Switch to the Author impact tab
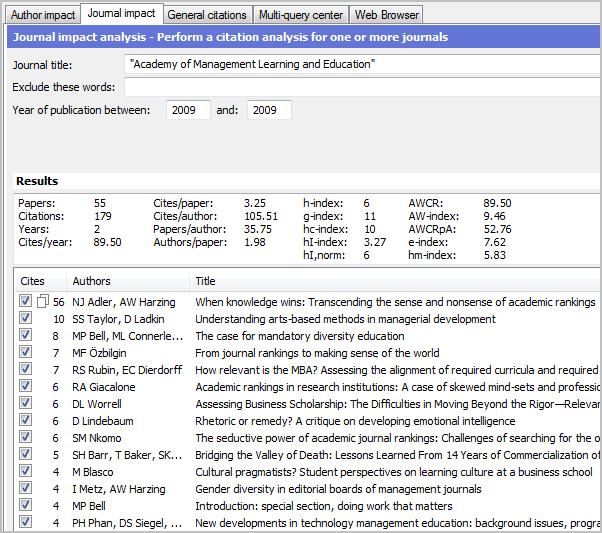602x533 pixels. 43,15
